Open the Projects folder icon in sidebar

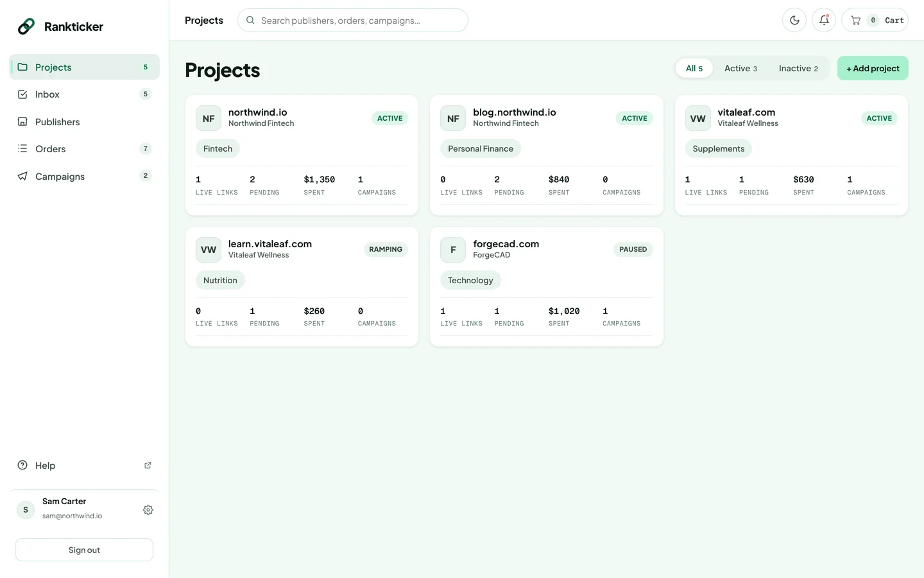22,67
